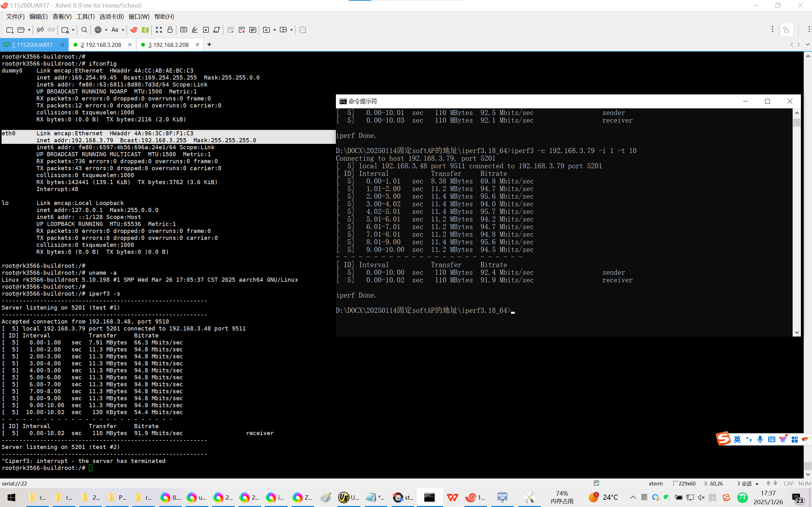Launch Xftp green folder icon

click(x=145, y=30)
